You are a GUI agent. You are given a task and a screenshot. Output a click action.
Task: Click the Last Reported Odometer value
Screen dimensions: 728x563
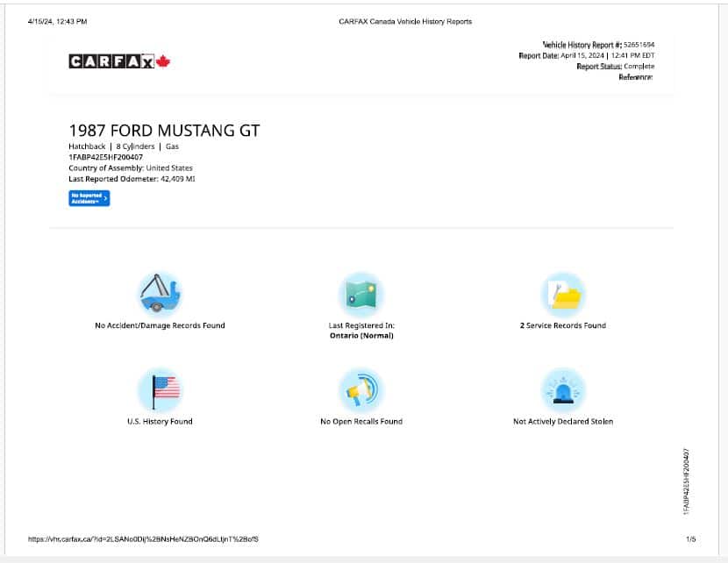178,179
